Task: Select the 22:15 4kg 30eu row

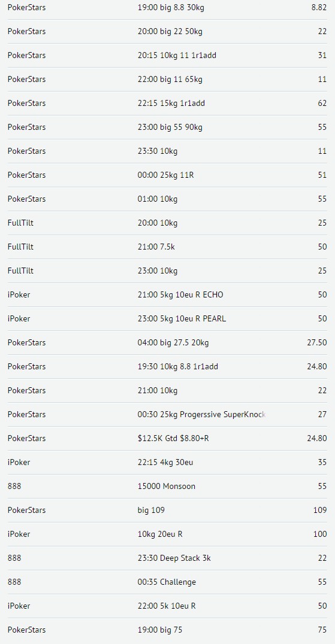Action: click(x=167, y=462)
